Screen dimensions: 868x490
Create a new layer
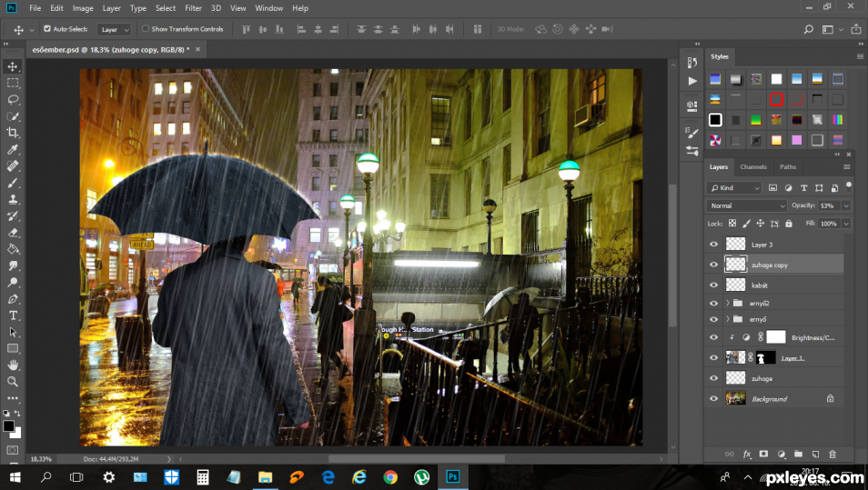point(815,454)
